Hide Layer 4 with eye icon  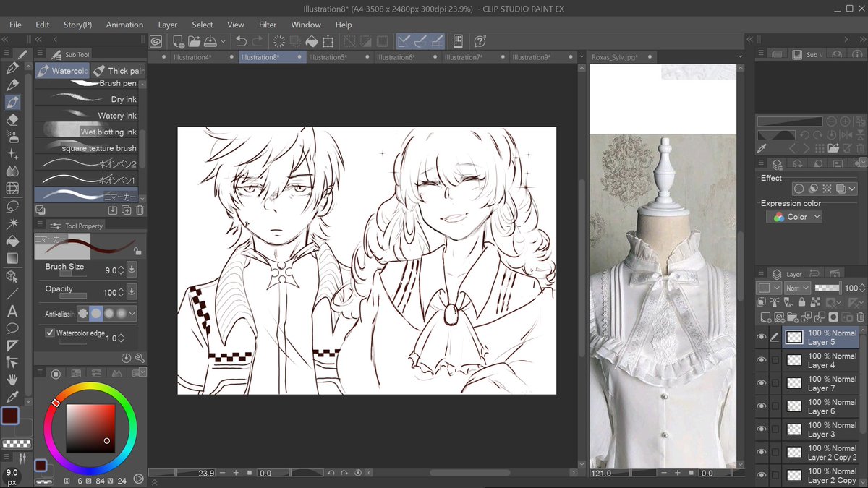(x=762, y=360)
